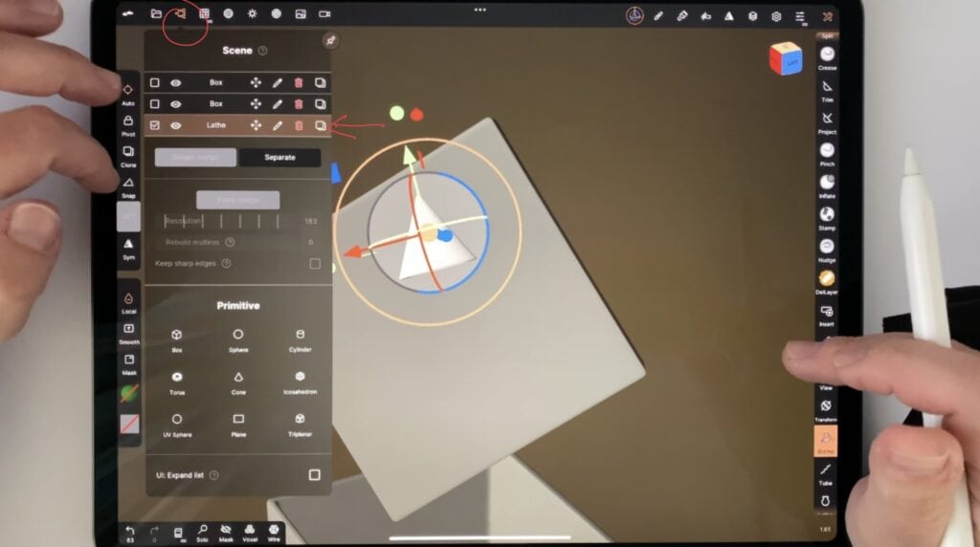Image resolution: width=980 pixels, height=547 pixels.
Task: Select the Torus primitive icon
Action: coord(177,378)
